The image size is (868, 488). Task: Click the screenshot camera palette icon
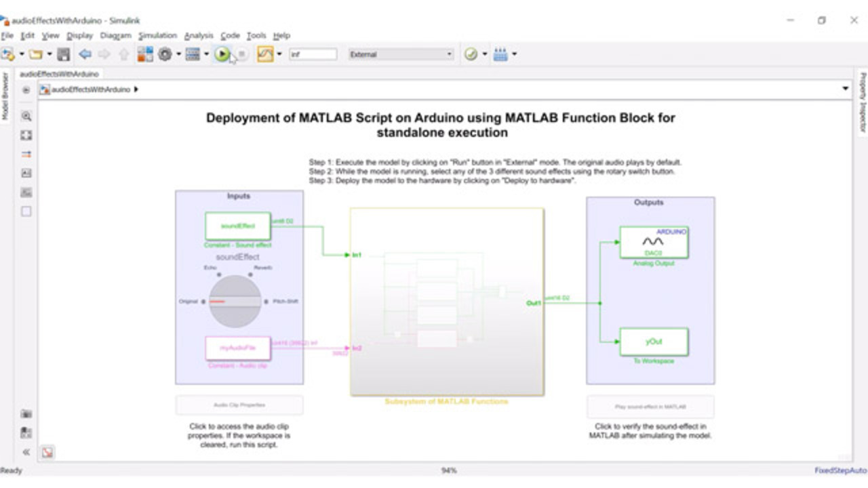(26, 413)
